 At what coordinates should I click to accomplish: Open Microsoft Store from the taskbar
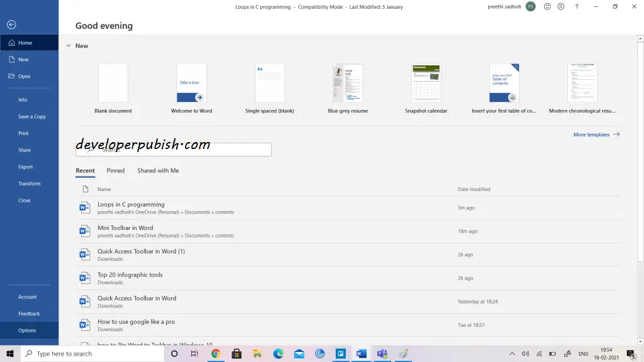coord(236,353)
